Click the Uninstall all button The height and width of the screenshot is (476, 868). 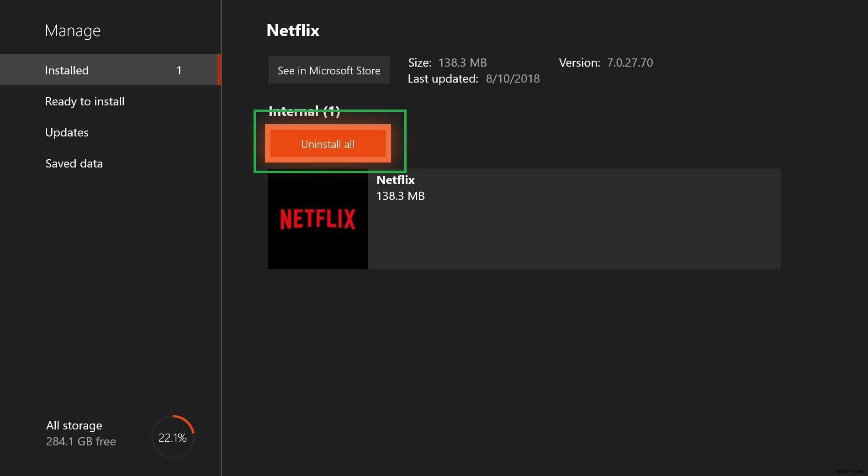pos(327,144)
